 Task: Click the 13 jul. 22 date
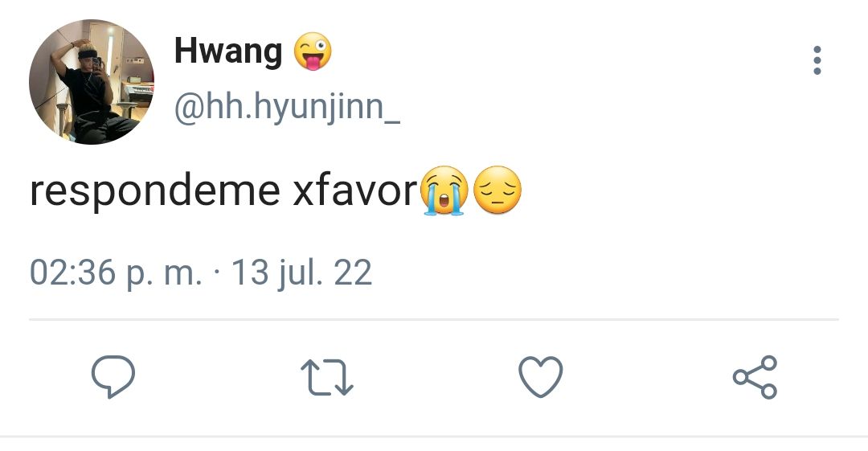(301, 273)
